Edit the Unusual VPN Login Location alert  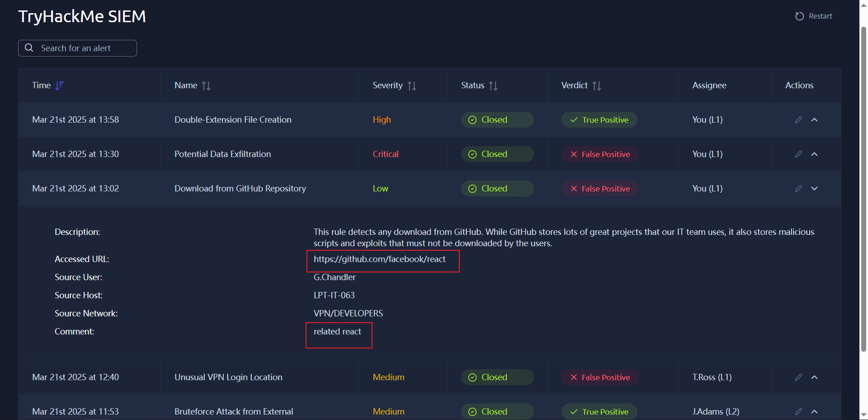tap(798, 377)
